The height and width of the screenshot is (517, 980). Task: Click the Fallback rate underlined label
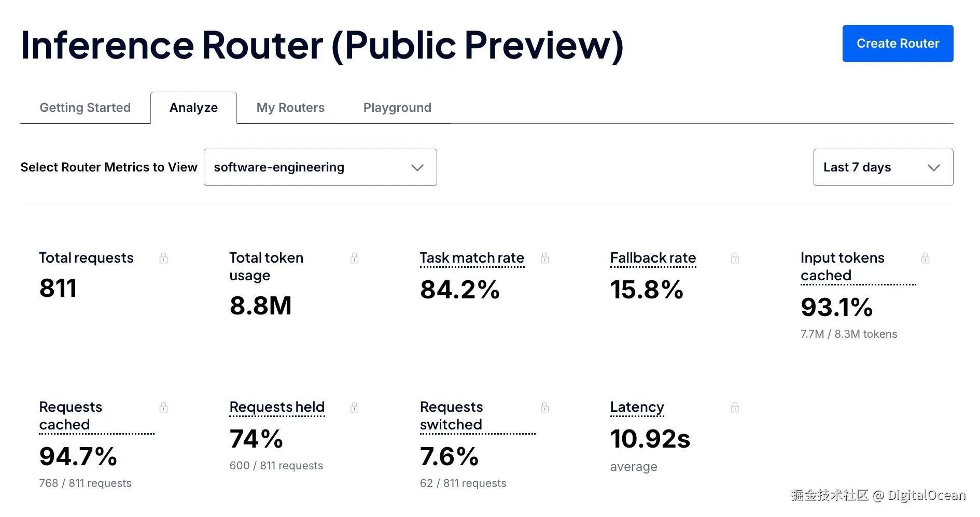(x=653, y=258)
